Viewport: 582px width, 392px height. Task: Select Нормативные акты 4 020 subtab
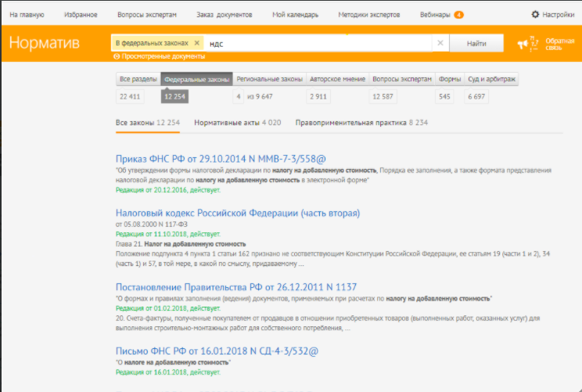coord(238,123)
